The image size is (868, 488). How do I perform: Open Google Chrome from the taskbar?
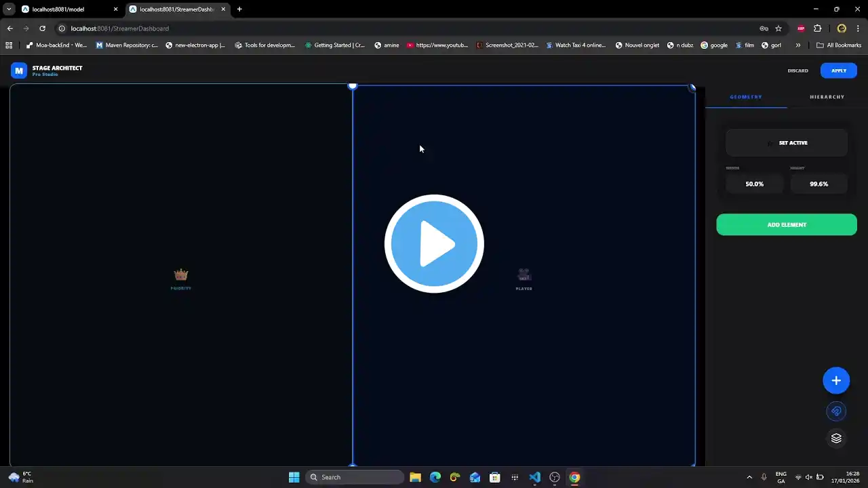pos(574,477)
